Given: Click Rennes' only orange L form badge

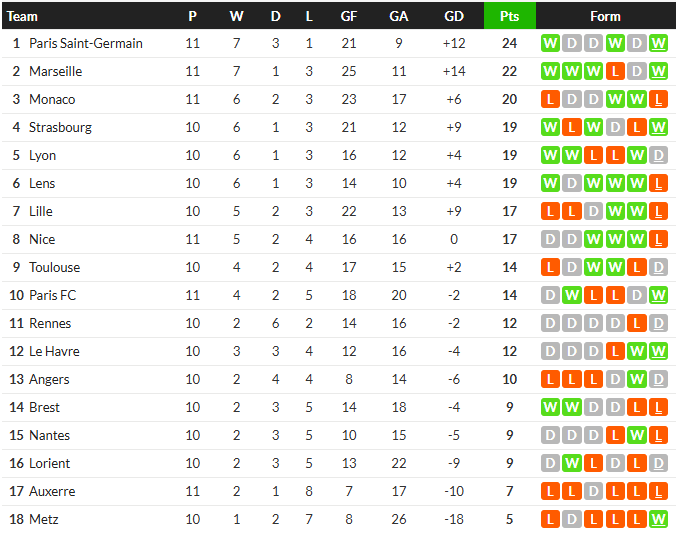Looking at the screenshot, I should click(x=636, y=323).
